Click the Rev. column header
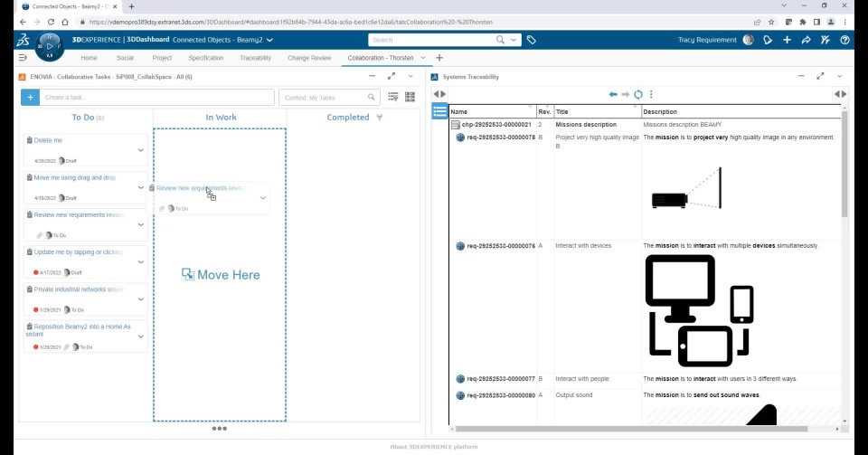This screenshot has height=455, width=868. click(x=545, y=111)
